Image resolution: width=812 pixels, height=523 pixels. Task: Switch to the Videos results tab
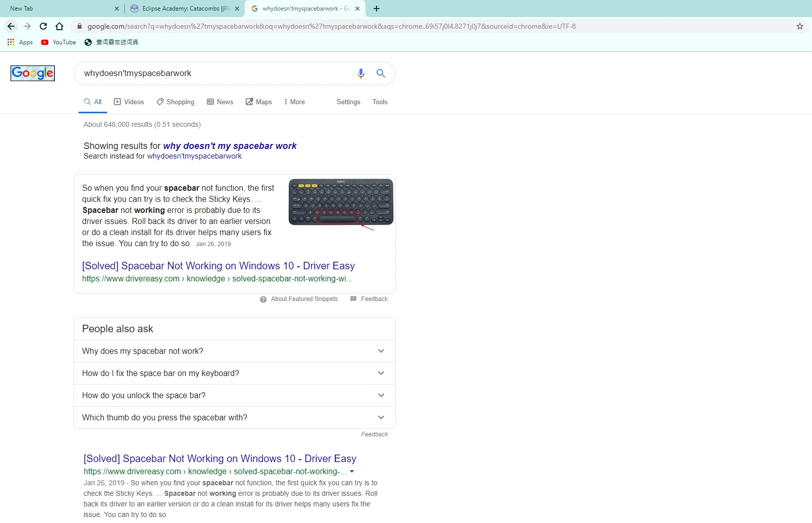point(129,102)
